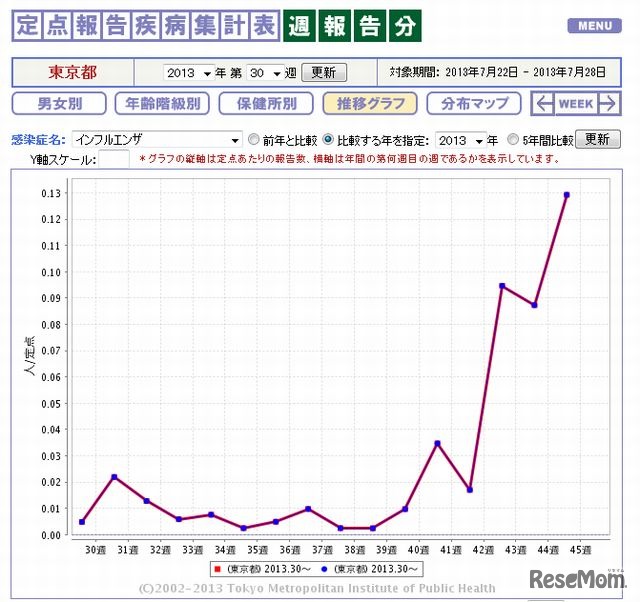The height and width of the screenshot is (602, 640).
Task: Click the data point near 0.017
Action: click(470, 490)
